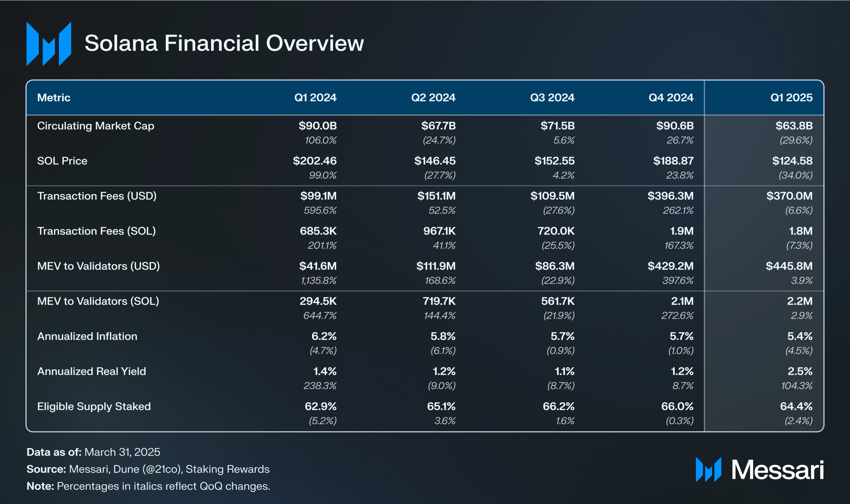Viewport: 850px width, 504px height.
Task: Select the $202.46 SOL price cell
Action: tap(315, 161)
